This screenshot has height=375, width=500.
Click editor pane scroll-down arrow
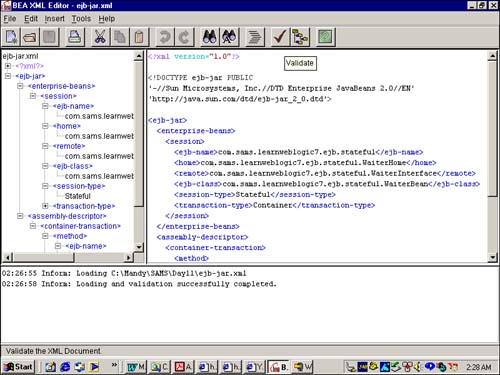[x=492, y=257]
